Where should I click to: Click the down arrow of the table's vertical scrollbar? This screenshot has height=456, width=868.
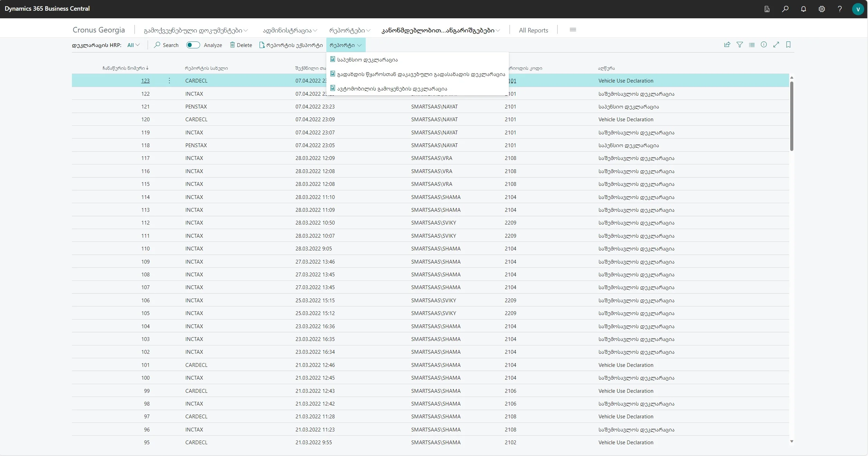792,441
